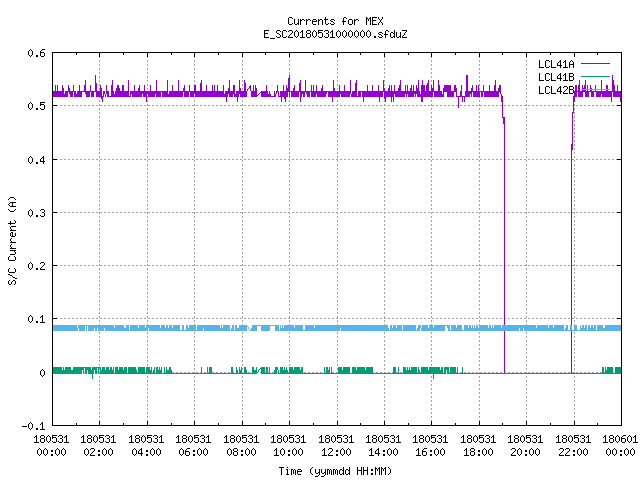Click the x-axis tick 180531 14:00

pos(383,446)
